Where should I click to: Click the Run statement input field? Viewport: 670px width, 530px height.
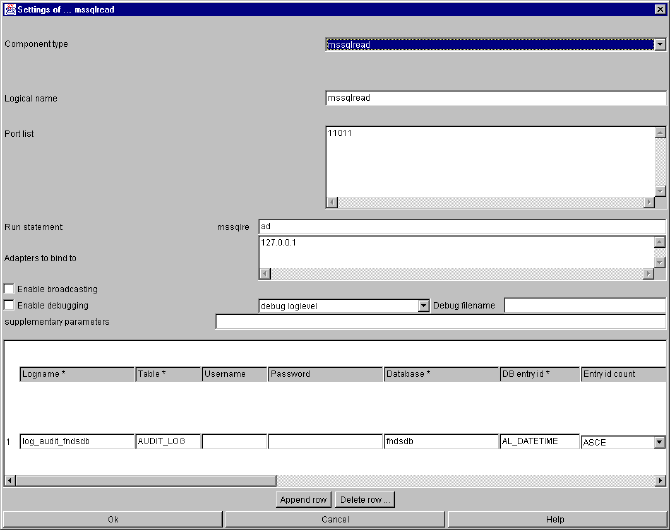point(462,227)
